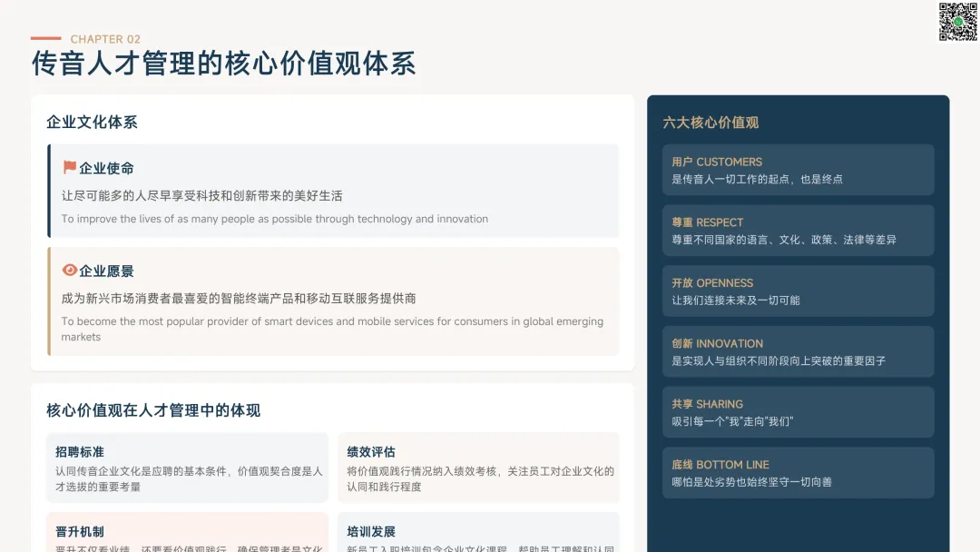The image size is (980, 552).
Task: Open the 绩效评估 card
Action: point(478,468)
